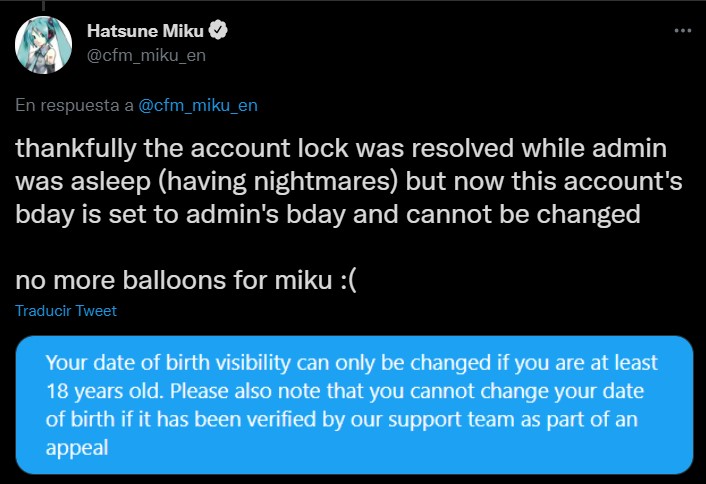Open the tweet's three-dot more options menu
Viewport: 706px width, 484px height.
(x=682, y=31)
